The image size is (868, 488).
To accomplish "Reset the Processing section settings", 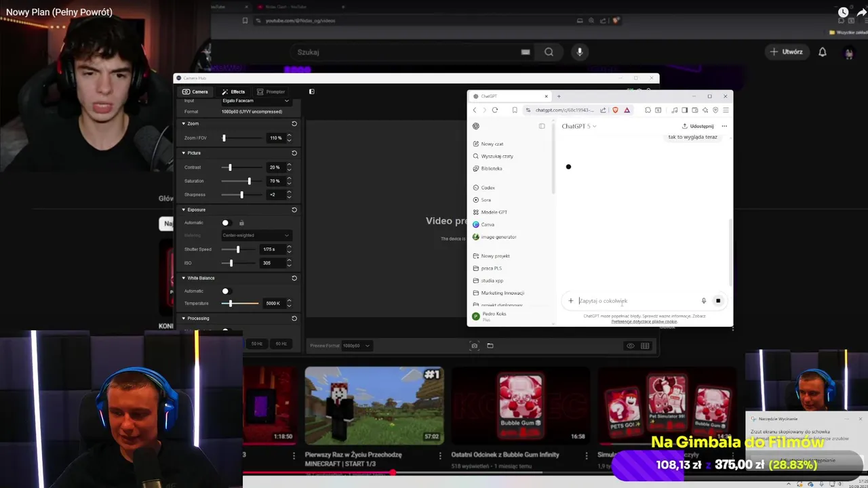I will point(294,319).
